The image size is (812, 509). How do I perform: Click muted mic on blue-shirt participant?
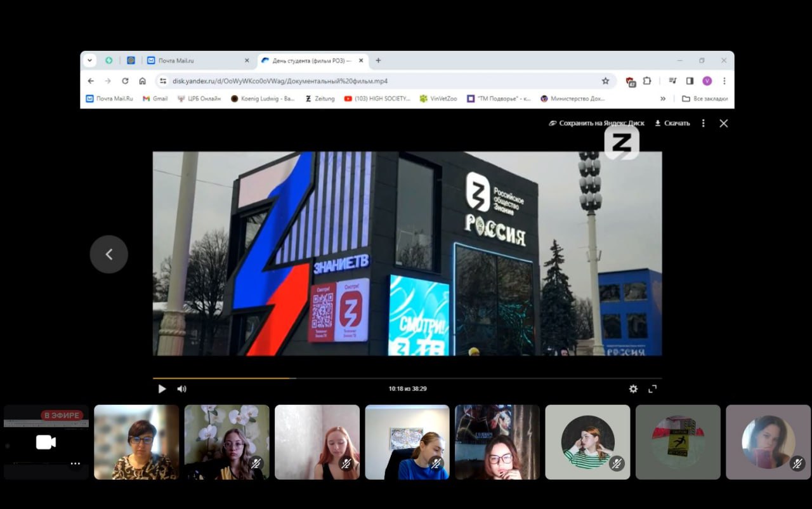[436, 464]
